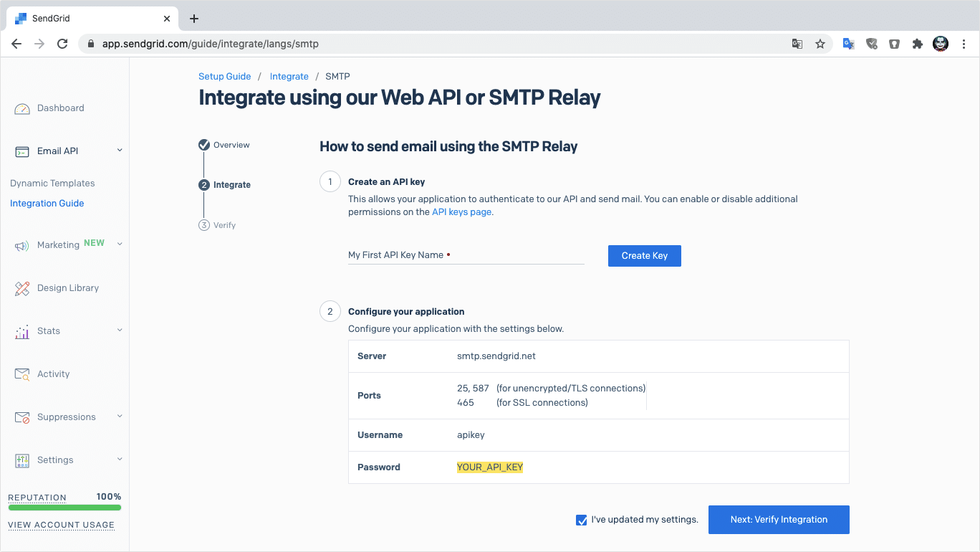
Task: Click the Overview step label
Action: [x=231, y=145]
